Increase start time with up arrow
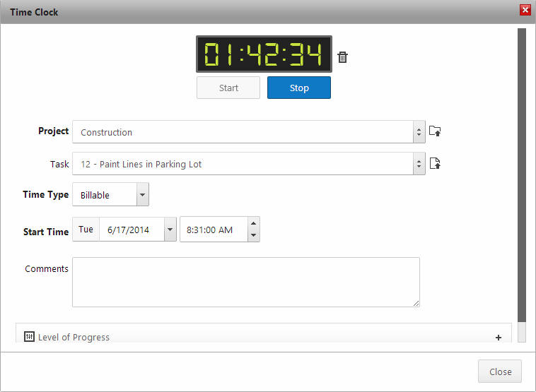The image size is (536, 392). [253, 223]
